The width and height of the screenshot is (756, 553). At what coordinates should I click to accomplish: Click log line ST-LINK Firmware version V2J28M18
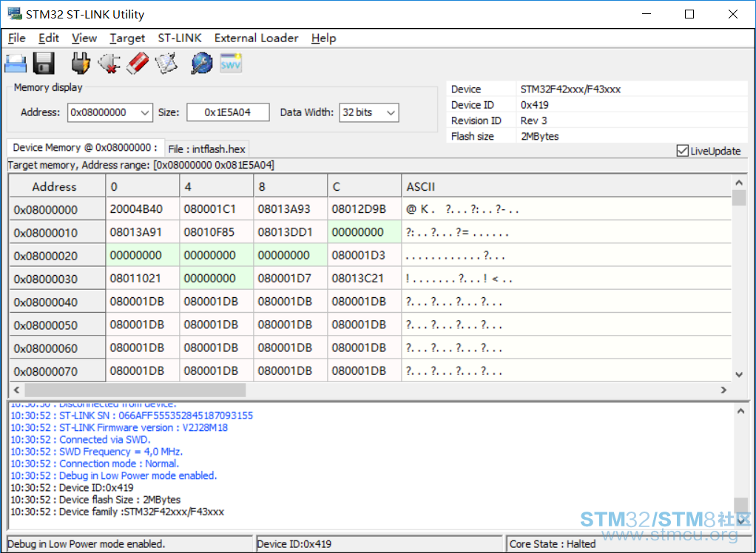119,428
